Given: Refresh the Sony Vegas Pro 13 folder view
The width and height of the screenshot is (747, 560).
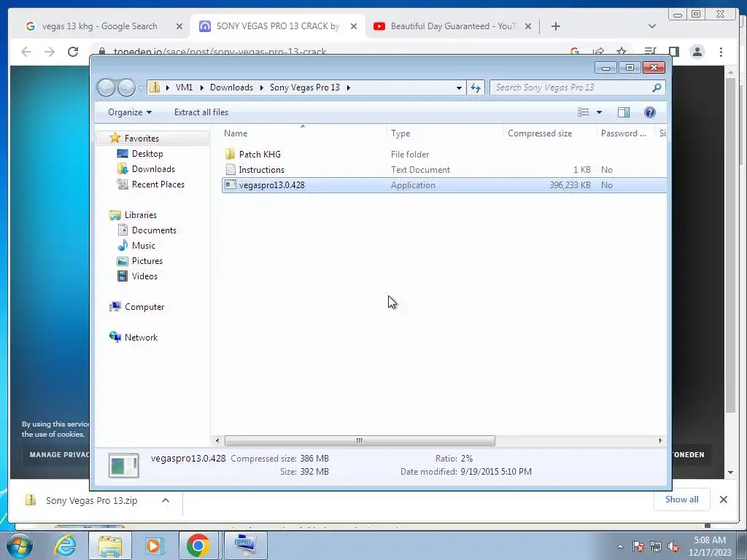Looking at the screenshot, I should pyautogui.click(x=476, y=87).
